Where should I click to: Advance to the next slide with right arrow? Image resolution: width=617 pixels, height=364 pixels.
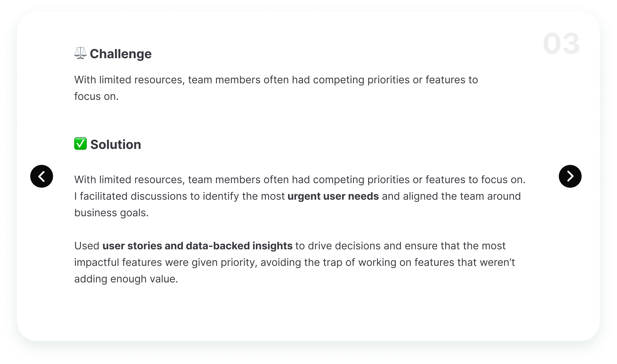(x=570, y=176)
